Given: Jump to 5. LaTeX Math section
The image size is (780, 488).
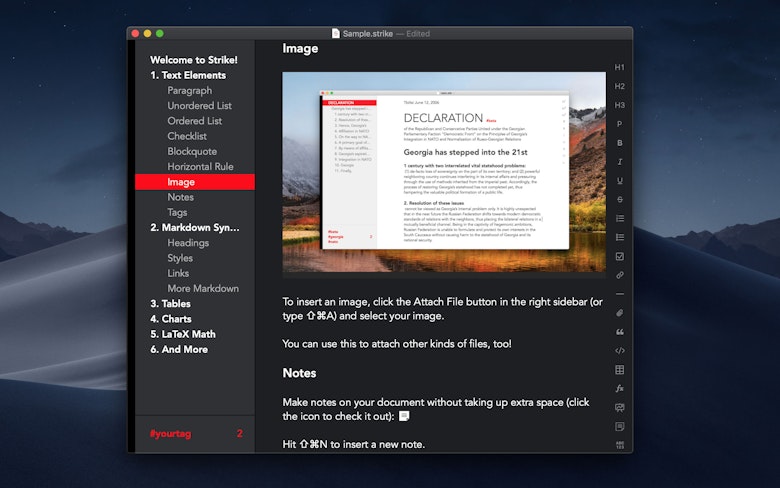Looking at the screenshot, I should 183,334.
